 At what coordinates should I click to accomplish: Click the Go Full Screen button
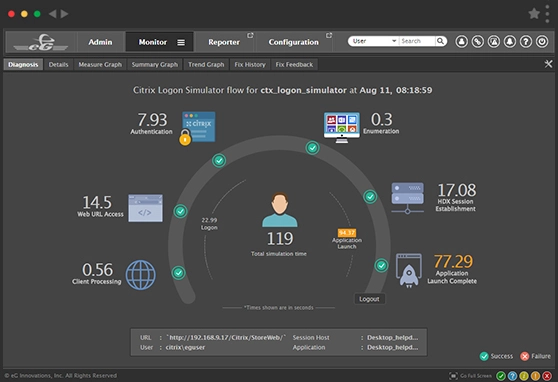[470, 376]
